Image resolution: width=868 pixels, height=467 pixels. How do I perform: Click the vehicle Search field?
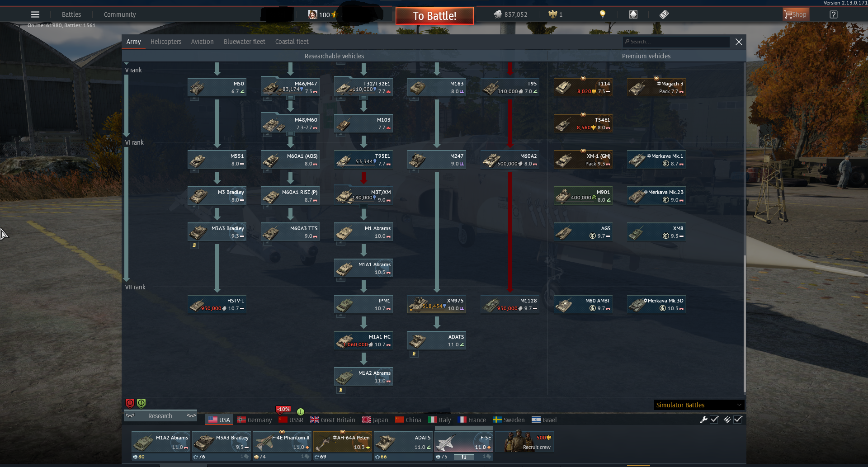[676, 42]
